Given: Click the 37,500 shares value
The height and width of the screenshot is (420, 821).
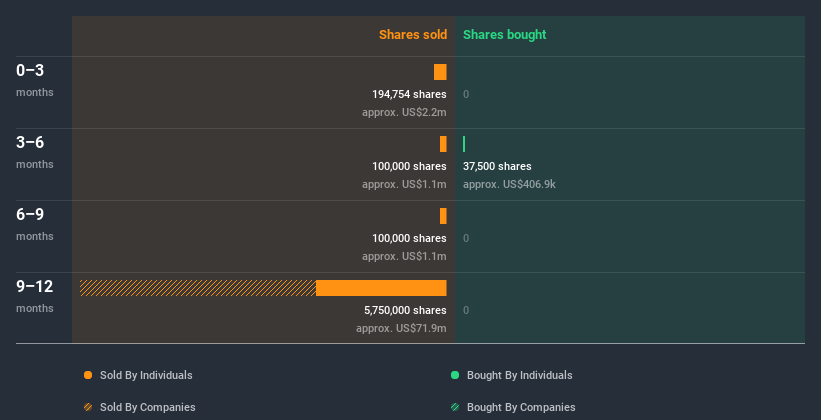Looking at the screenshot, I should tap(497, 166).
